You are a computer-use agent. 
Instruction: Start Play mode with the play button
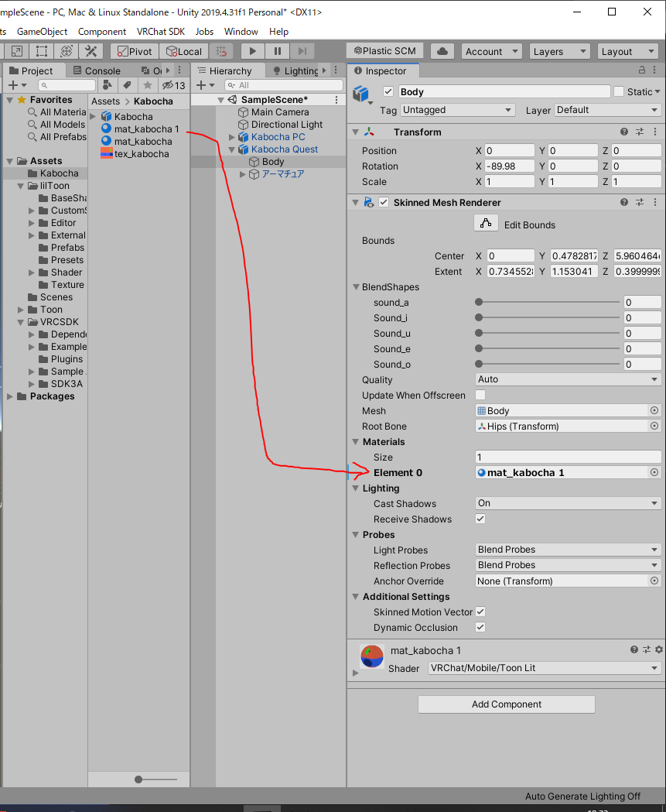click(x=252, y=51)
